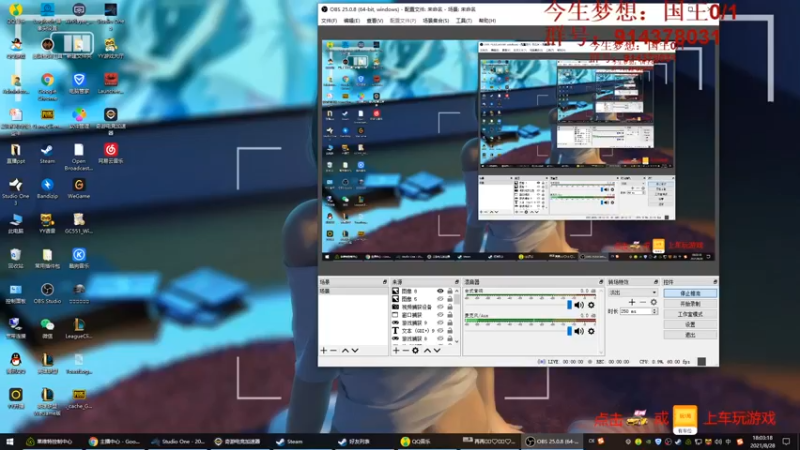This screenshot has height=450, width=800.
Task: Toggle visibility of 视频捕获设备 source
Action: click(x=440, y=307)
